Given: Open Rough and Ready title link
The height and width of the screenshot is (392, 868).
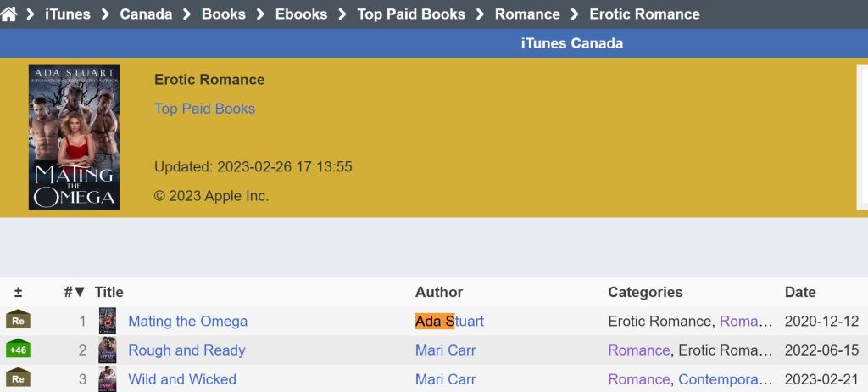Looking at the screenshot, I should click(x=186, y=350).
